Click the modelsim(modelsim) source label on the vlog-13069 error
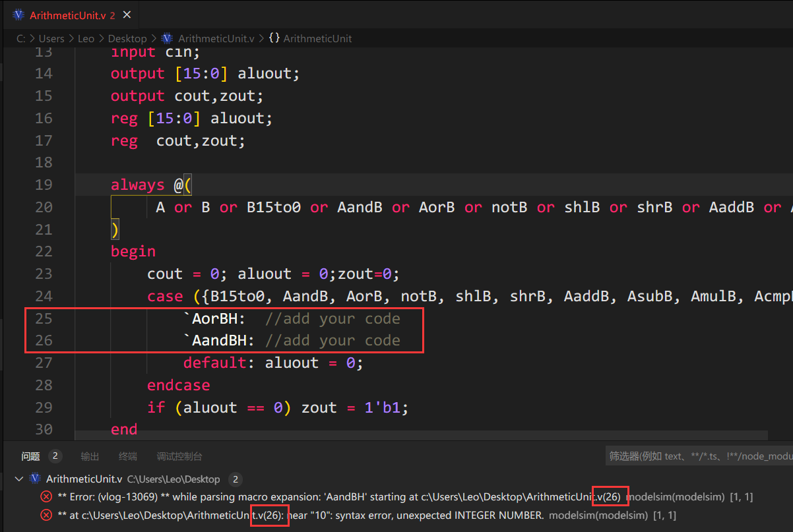The width and height of the screenshot is (793, 532). (x=675, y=496)
